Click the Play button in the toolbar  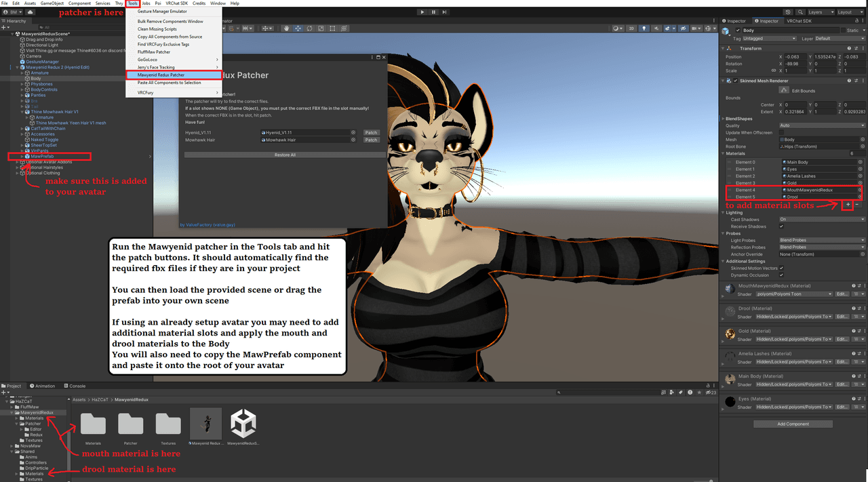tap(423, 12)
